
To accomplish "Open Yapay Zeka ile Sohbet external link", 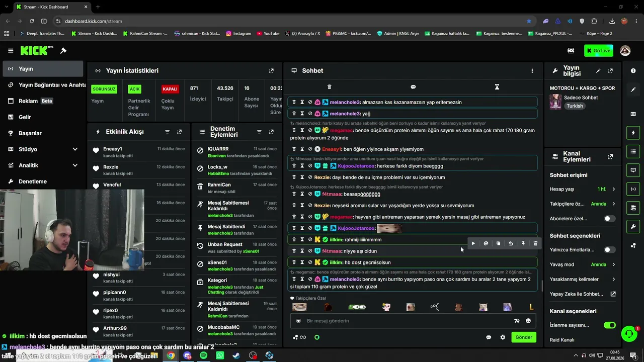I will point(613,294).
